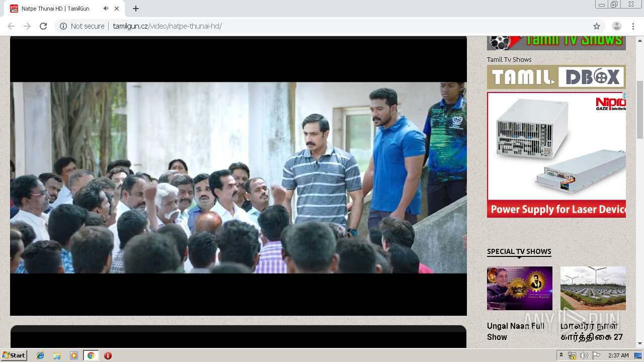
Task: Go back to previous page
Action: tap(11, 26)
